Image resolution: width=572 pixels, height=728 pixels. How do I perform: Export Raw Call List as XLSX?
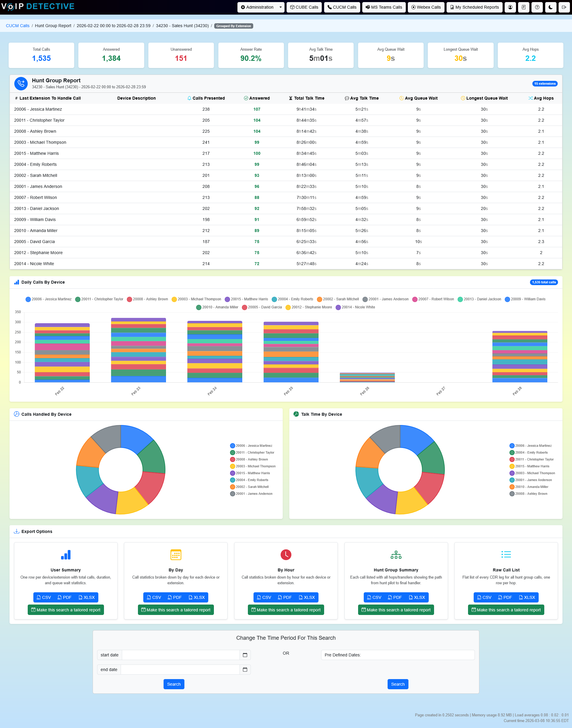click(526, 597)
